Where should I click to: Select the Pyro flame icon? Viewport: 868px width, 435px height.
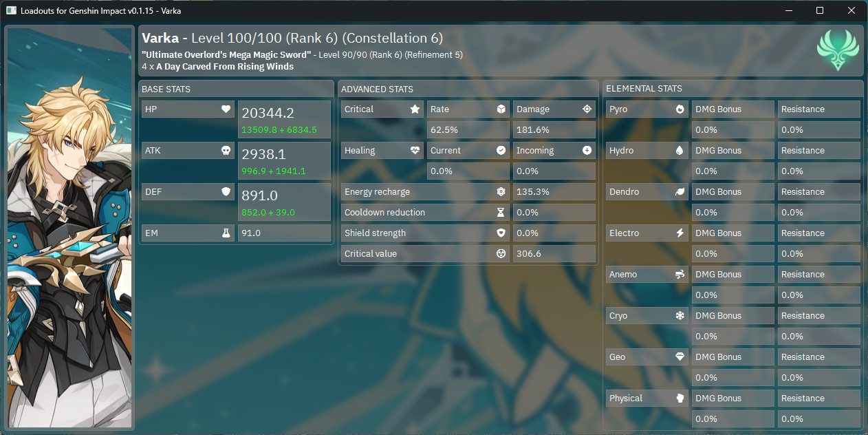(680, 109)
